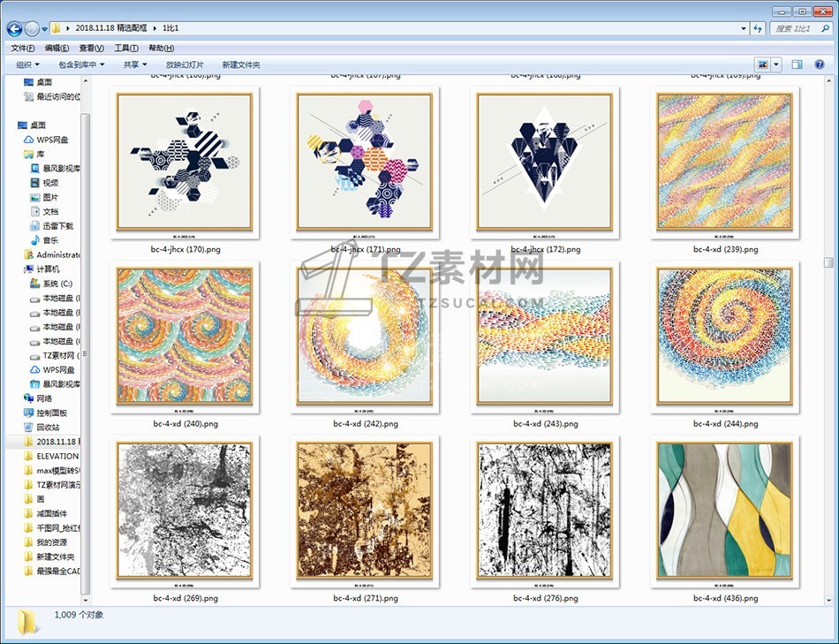This screenshot has width=839, height=644.
Task: Refresh the folder using the address bar button
Action: (x=757, y=29)
